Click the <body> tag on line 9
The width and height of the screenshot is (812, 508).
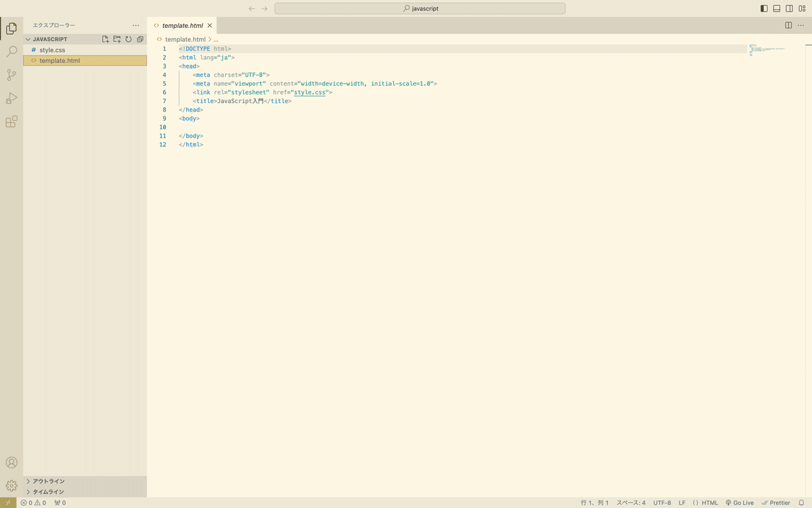click(x=189, y=119)
